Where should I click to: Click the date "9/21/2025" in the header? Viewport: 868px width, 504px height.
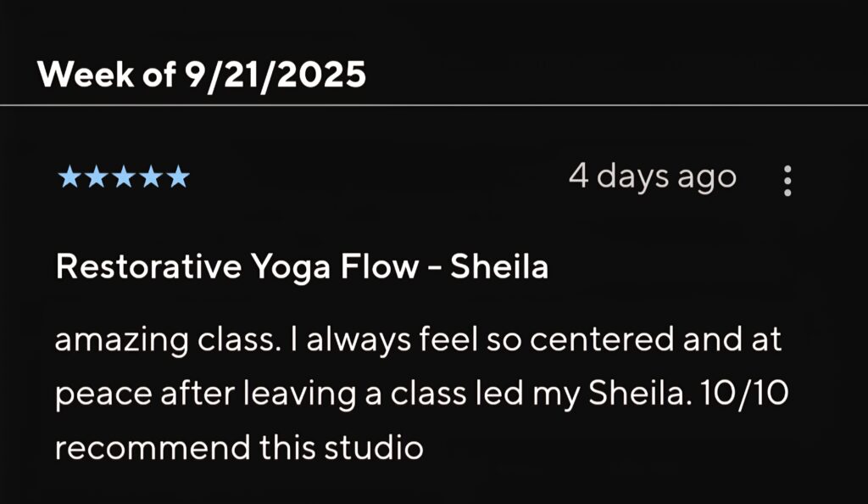pos(275,75)
